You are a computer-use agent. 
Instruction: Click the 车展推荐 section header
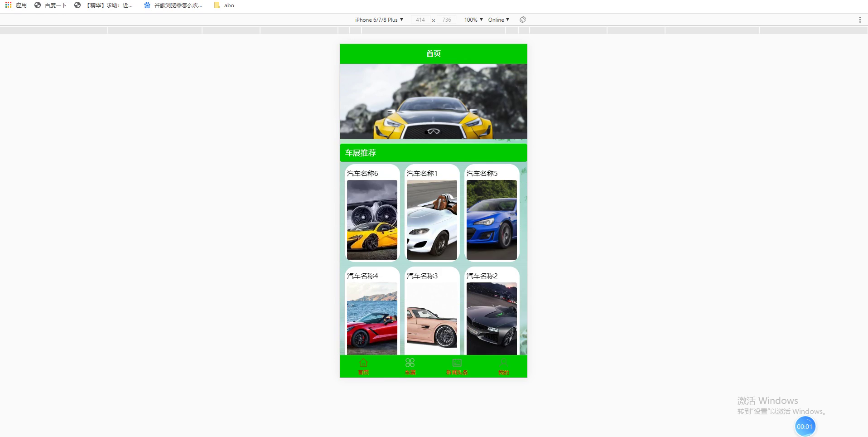(434, 153)
